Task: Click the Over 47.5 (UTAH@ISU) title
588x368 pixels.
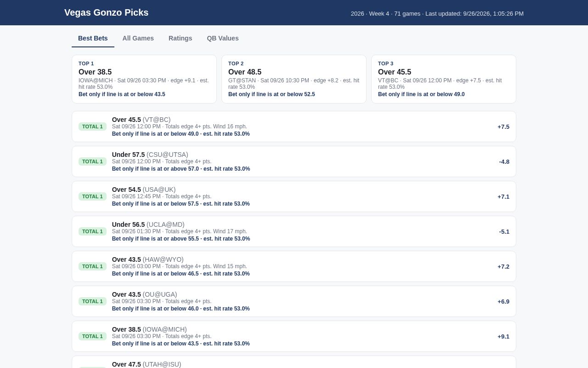Action: point(147,364)
